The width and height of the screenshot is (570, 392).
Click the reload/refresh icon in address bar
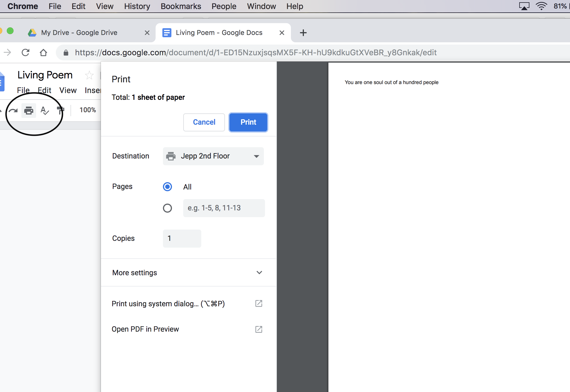pyautogui.click(x=25, y=52)
